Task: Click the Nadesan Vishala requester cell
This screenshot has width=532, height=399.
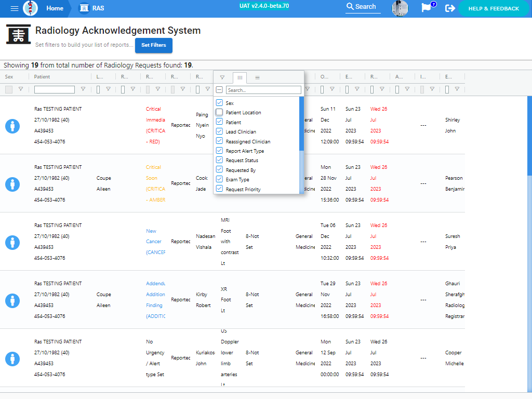Action: click(205, 242)
